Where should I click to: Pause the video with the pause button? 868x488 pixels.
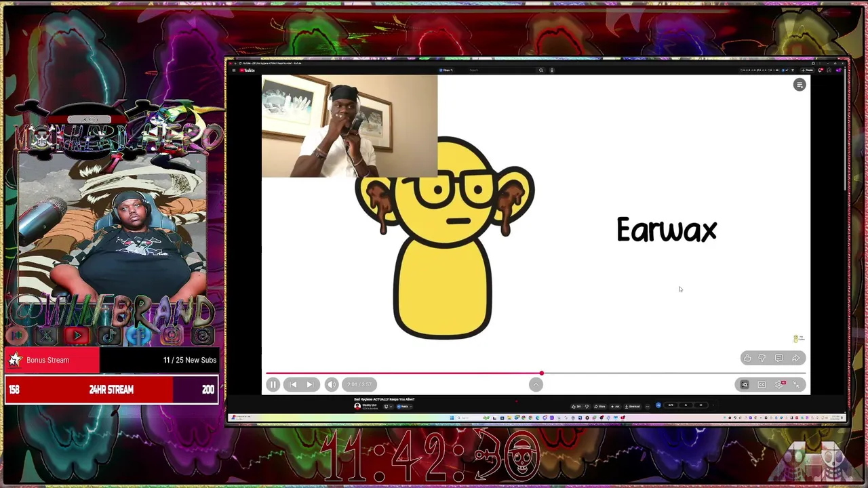click(x=273, y=384)
